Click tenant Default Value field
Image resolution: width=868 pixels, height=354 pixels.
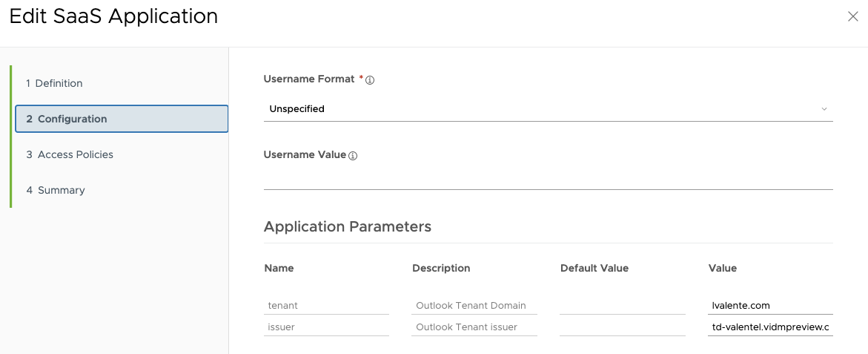coord(622,305)
